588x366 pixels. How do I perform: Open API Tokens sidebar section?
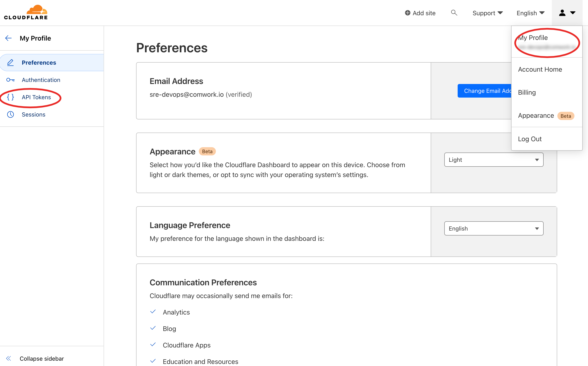click(52, 97)
